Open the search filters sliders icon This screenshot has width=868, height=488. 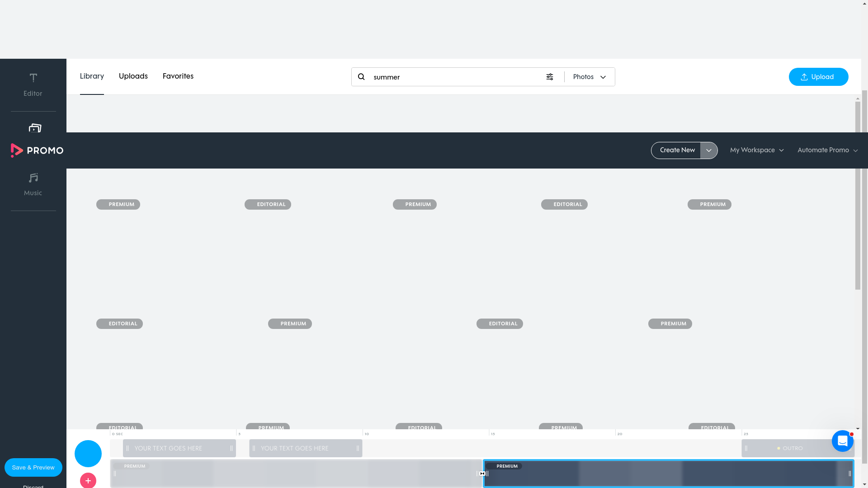[x=550, y=77]
